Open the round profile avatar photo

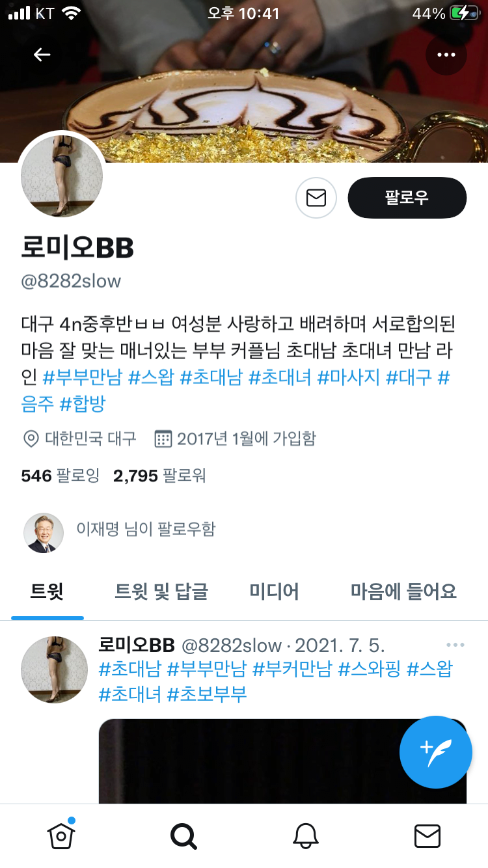pos(62,176)
